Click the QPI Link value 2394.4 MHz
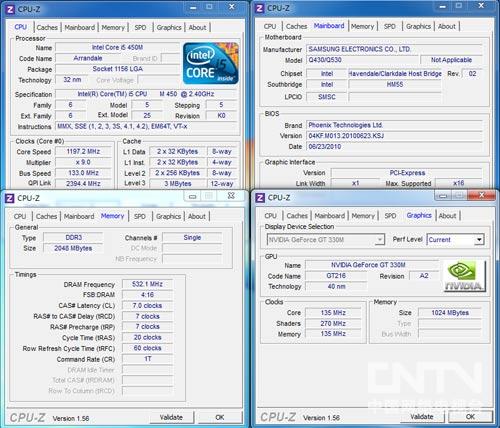This screenshot has height=428, width=500. coord(83,184)
